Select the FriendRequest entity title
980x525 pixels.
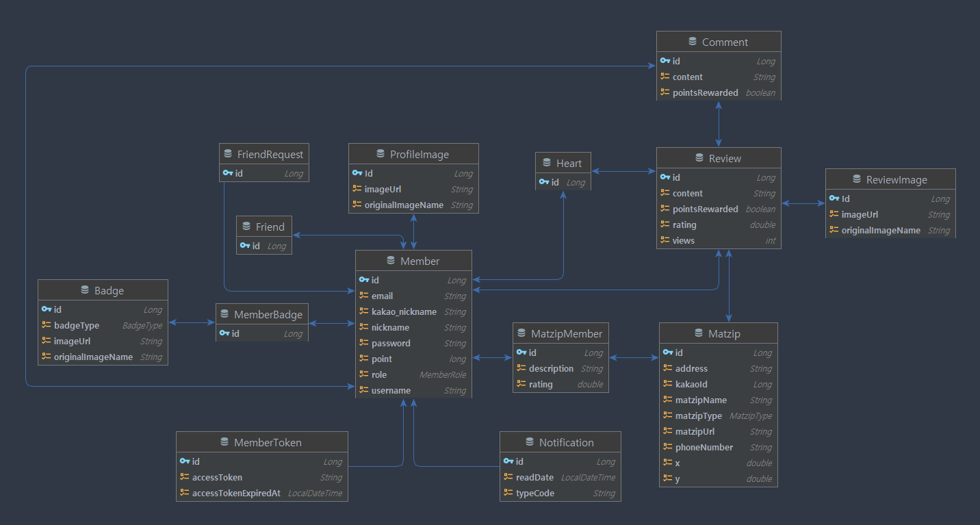270,154
